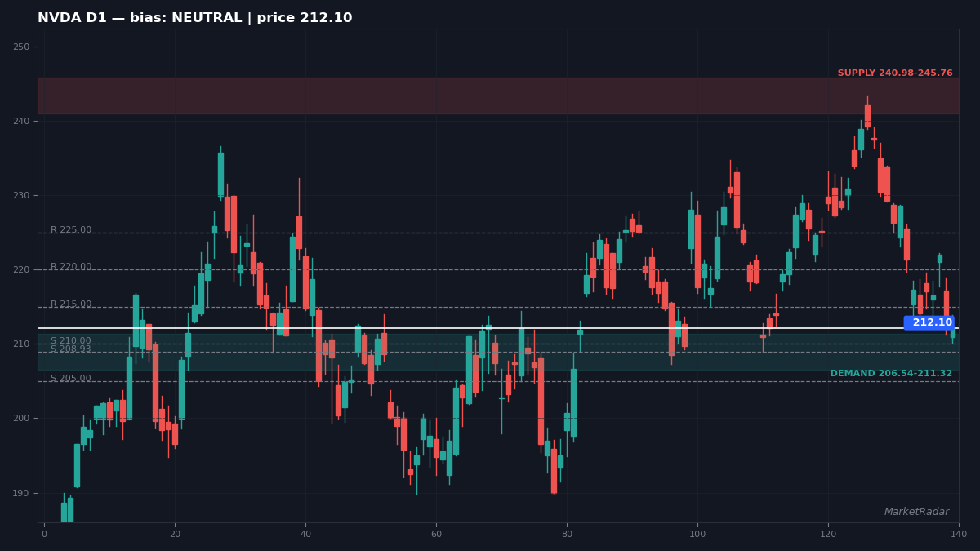
Task: Click the DEMAND 206.54-211.32 zone label
Action: pyautogui.click(x=891, y=374)
